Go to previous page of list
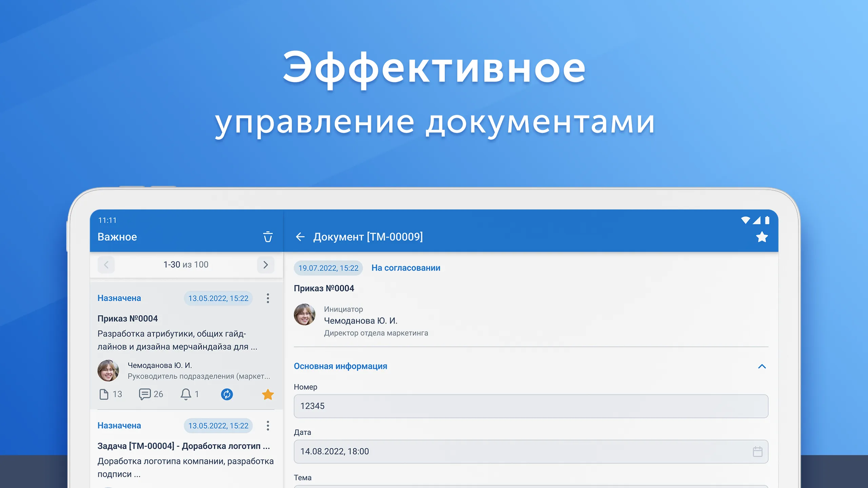Viewport: 868px width, 488px height. click(106, 265)
